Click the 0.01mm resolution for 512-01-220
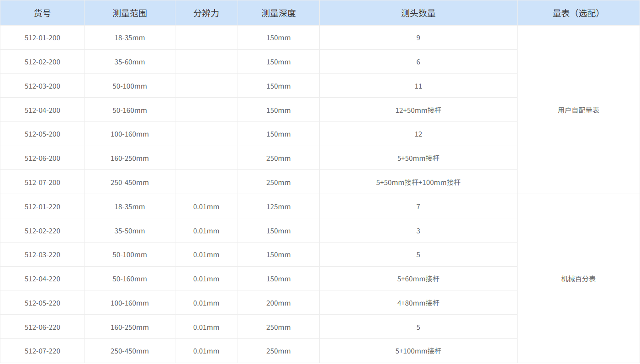This screenshot has width=640, height=364. pos(206,206)
